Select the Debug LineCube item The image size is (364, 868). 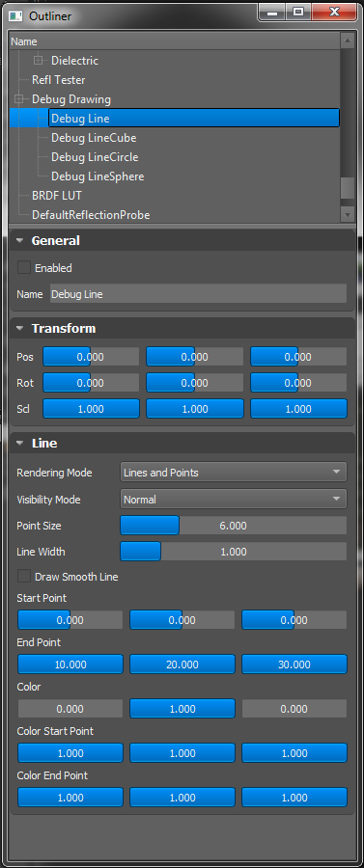(x=94, y=138)
